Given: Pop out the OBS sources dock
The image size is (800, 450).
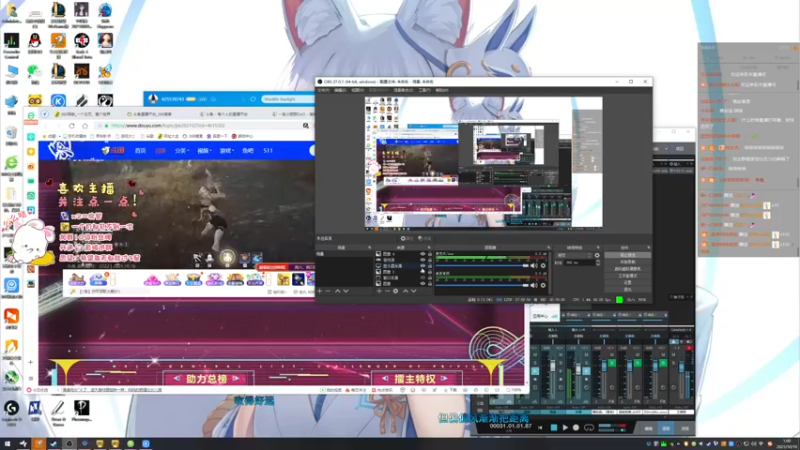Looking at the screenshot, I should click(429, 247).
